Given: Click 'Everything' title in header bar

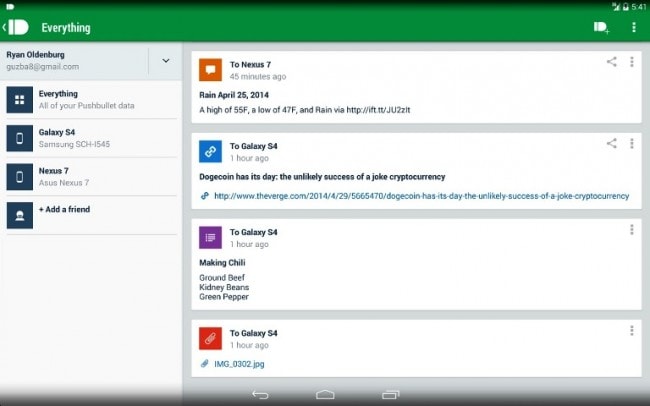Looking at the screenshot, I should (66, 28).
